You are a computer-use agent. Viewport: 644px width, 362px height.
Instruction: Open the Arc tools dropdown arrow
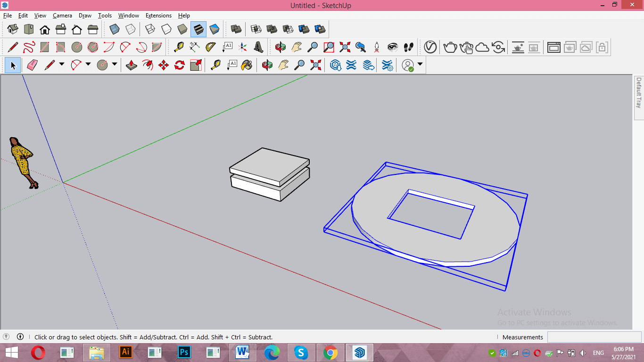pyautogui.click(x=88, y=65)
